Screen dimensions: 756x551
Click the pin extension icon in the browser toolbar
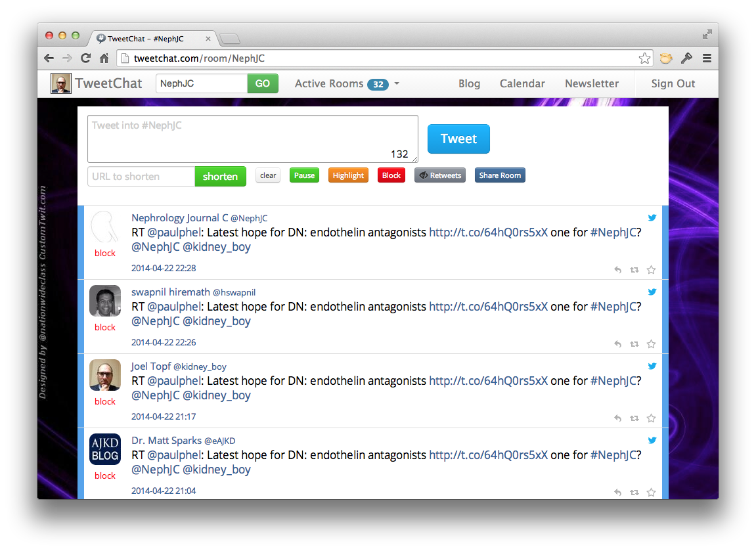(686, 58)
